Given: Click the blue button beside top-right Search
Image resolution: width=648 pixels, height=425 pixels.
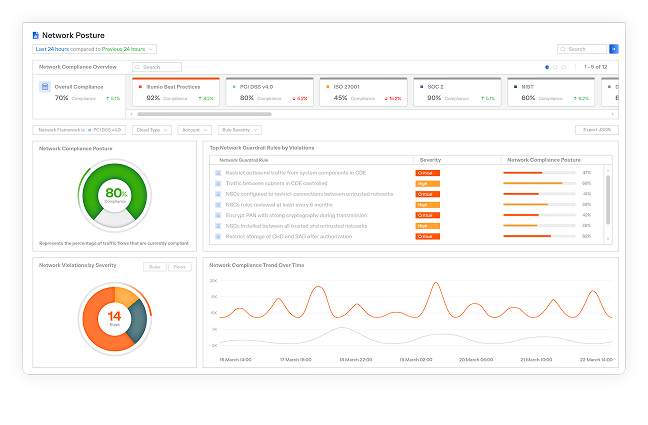Looking at the screenshot, I should coord(614,49).
